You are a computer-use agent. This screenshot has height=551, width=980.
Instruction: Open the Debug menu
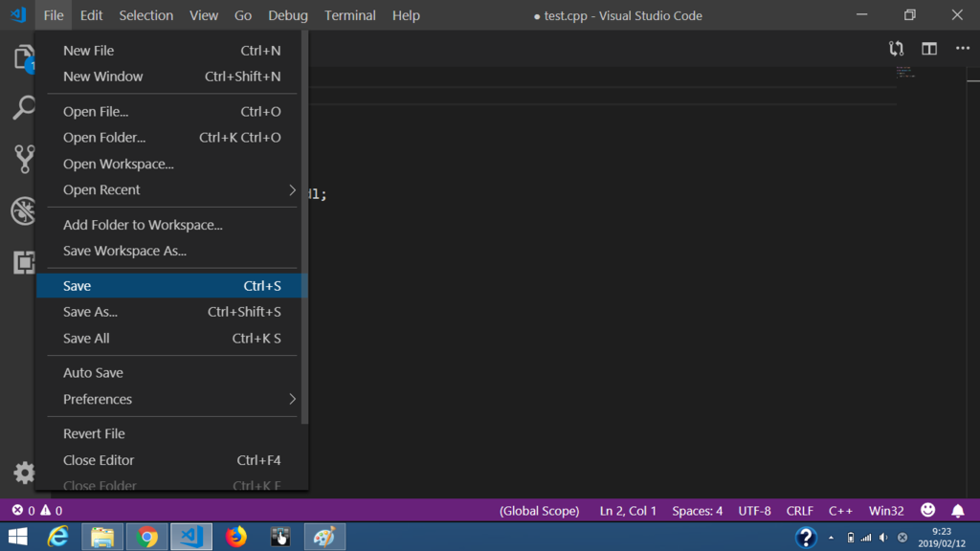point(288,15)
